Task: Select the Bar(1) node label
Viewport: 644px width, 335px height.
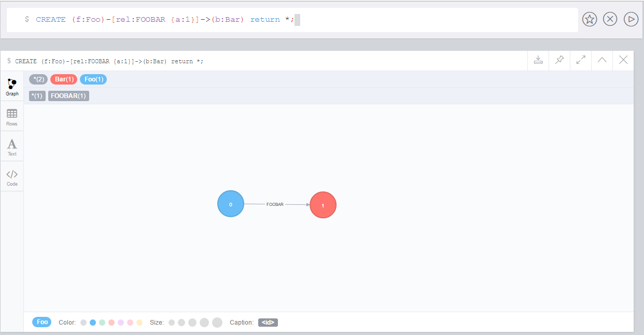Action: point(64,79)
